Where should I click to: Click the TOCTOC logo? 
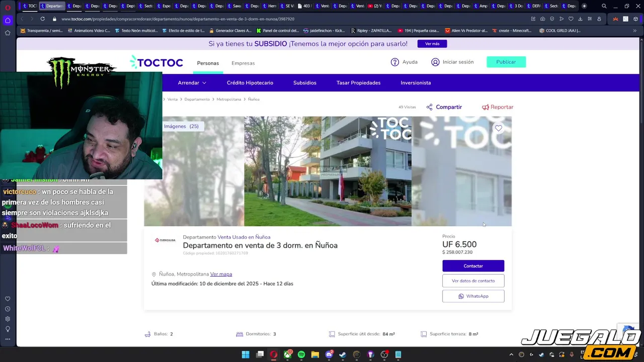click(x=156, y=62)
